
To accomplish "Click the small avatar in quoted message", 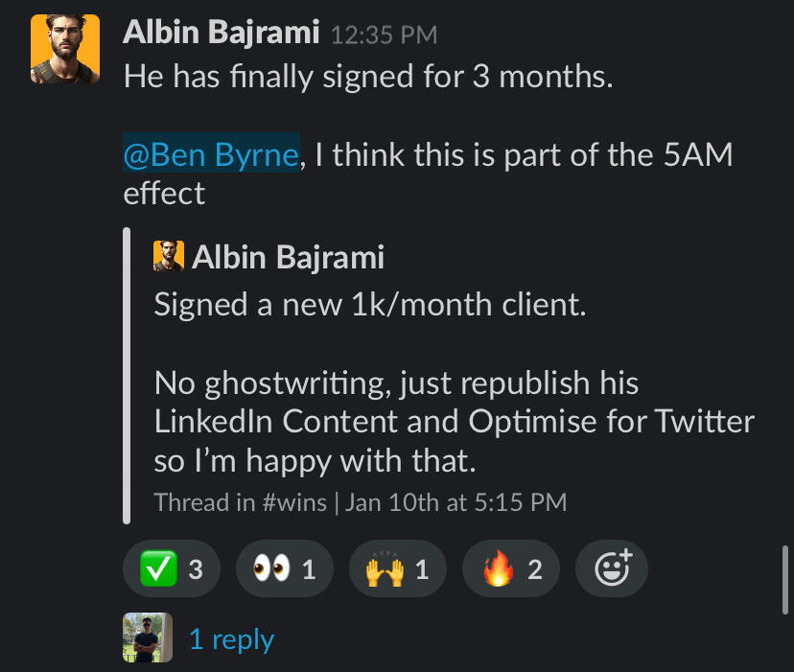I will (169, 257).
